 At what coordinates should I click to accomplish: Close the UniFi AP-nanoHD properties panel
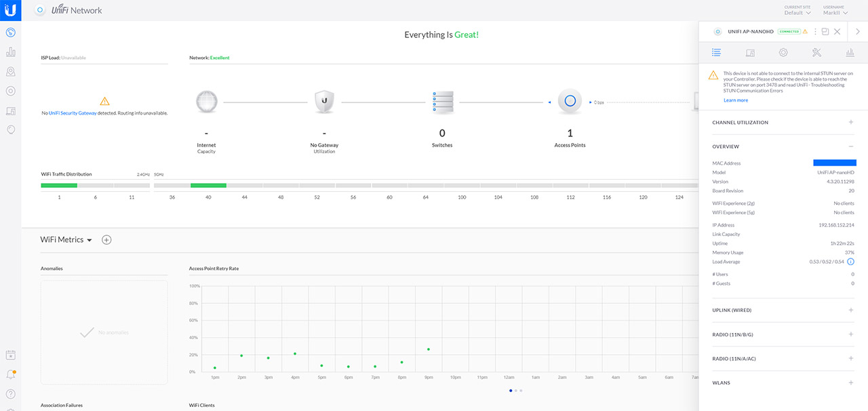[x=837, y=32]
